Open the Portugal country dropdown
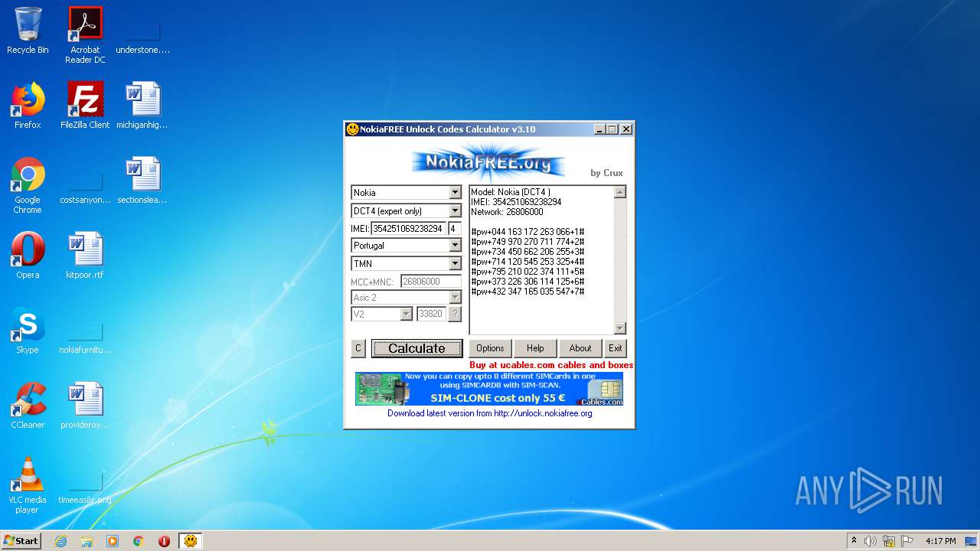Viewport: 980px width, 551px height. [455, 246]
